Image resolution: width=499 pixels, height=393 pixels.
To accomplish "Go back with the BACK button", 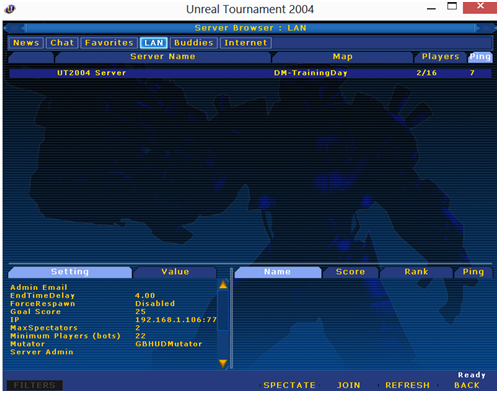I will [x=467, y=385].
